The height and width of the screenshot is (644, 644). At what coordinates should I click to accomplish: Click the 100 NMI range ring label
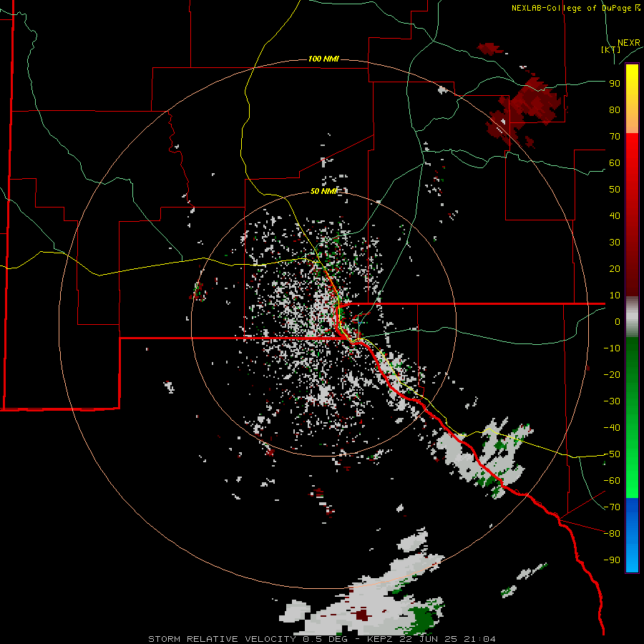click(323, 59)
